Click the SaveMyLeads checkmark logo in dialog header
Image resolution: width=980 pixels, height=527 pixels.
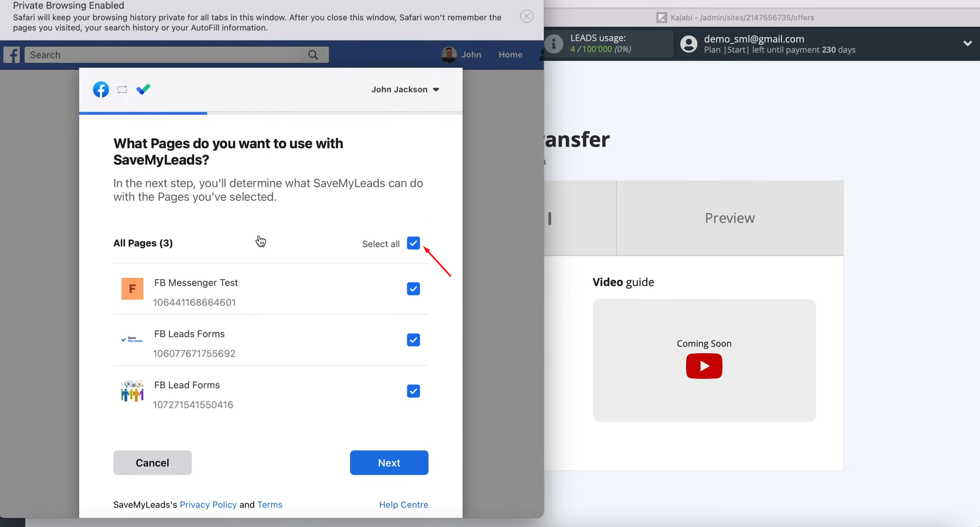[143, 90]
